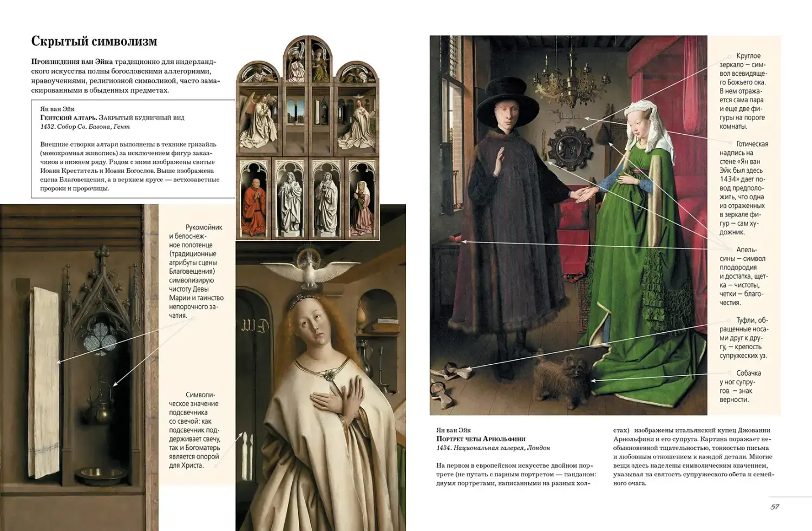This screenshot has height=531, width=812.
Task: Click the paragraph beginning "Внешние створки алтаря"
Action: click(x=130, y=166)
